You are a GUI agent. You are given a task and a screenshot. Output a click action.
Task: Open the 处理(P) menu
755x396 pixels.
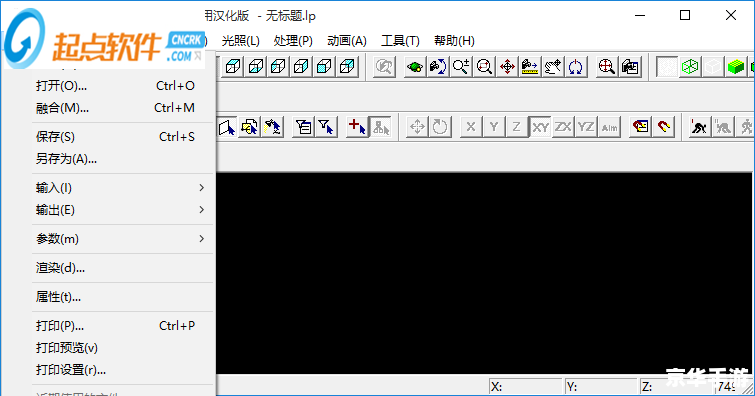(293, 41)
